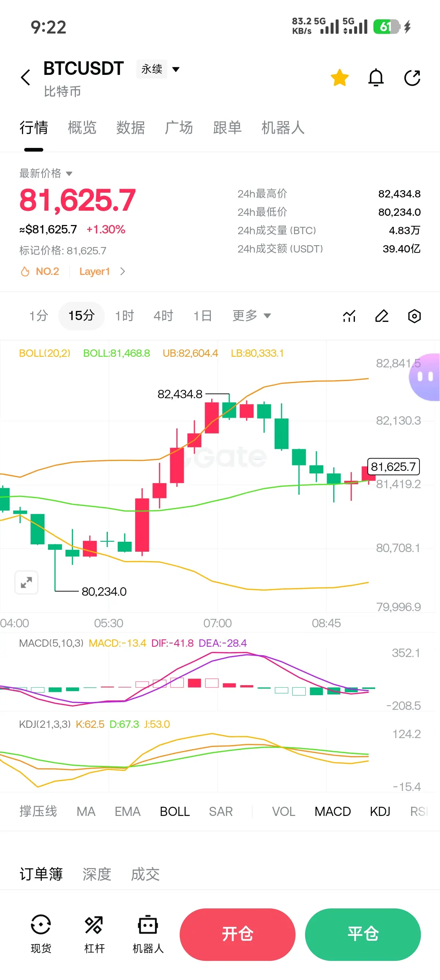The image size is (440, 980).
Task: Switch to the 深度 tab
Action: pyautogui.click(x=97, y=874)
